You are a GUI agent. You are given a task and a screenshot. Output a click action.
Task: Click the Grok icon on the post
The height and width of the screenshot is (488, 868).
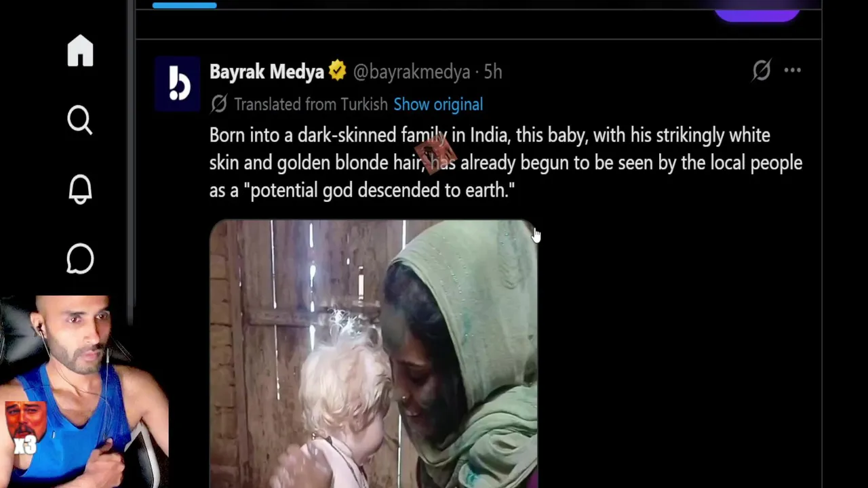point(762,70)
